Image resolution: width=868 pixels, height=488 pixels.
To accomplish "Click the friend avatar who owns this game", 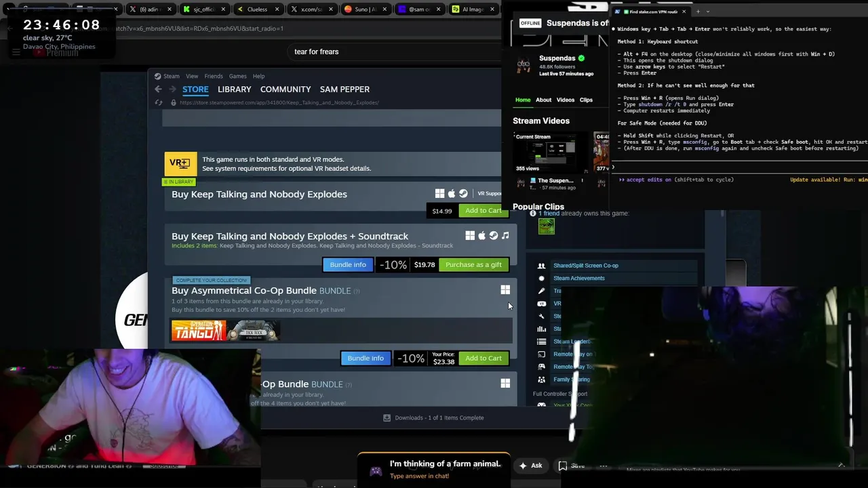I will coord(547,227).
